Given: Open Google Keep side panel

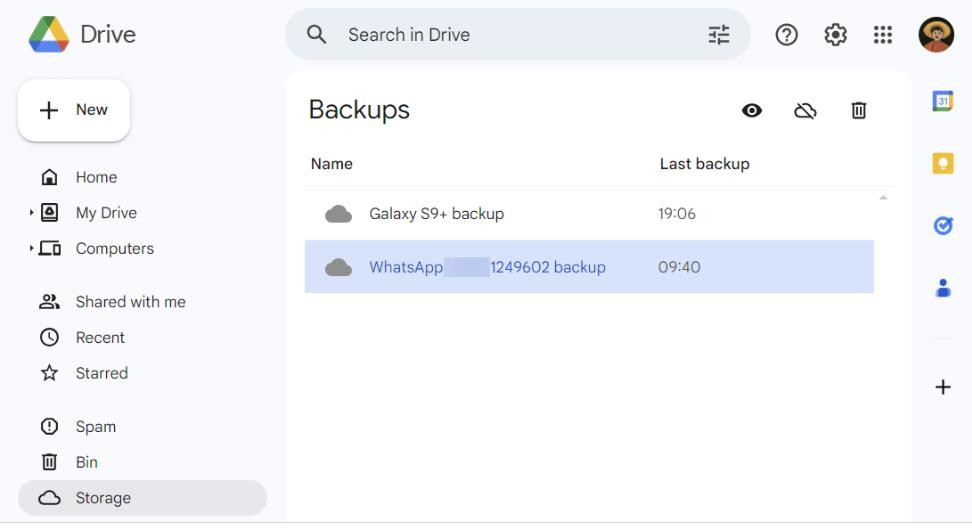Looking at the screenshot, I should tap(943, 164).
